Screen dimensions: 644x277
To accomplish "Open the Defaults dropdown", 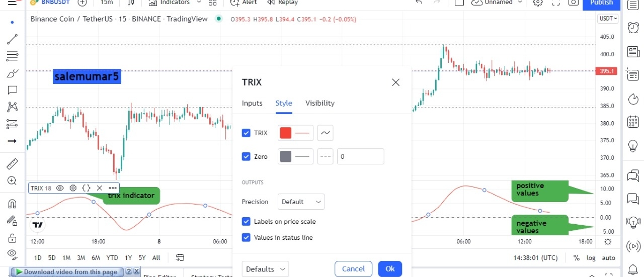I will tap(265, 269).
